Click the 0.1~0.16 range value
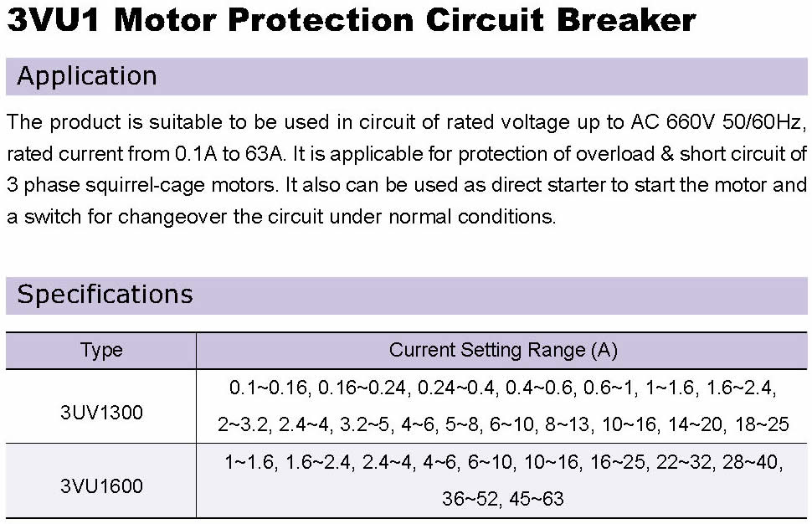Screen dimensions: 812x524 (269, 388)
